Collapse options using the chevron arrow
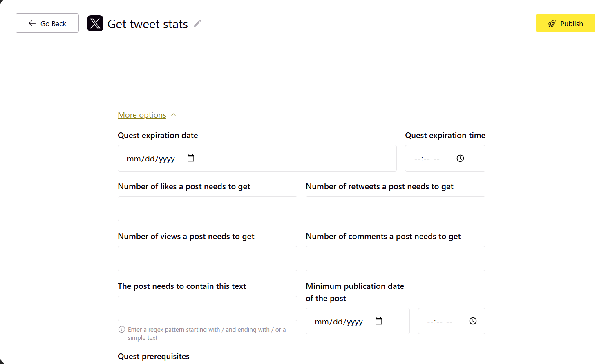 tap(174, 115)
